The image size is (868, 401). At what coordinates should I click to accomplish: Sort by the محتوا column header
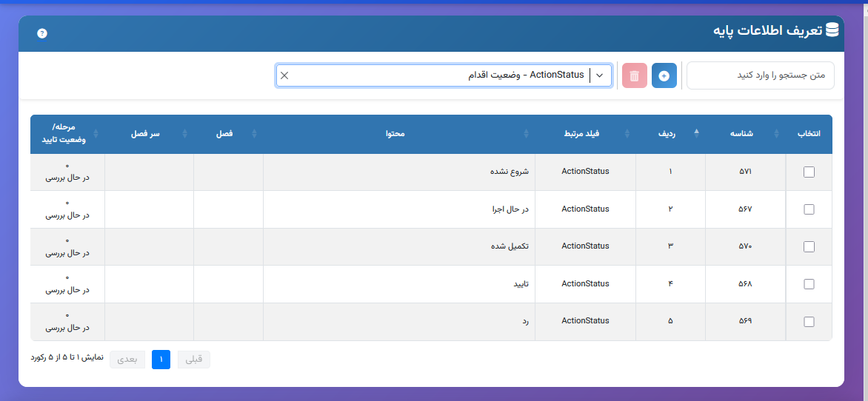(399, 134)
